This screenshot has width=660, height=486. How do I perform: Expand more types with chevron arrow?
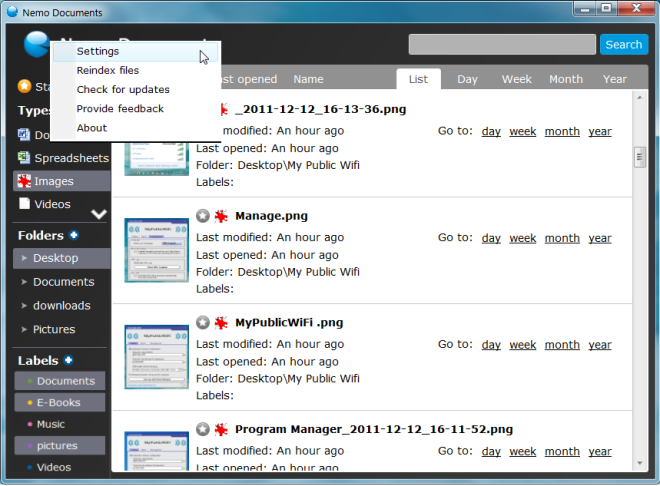99,214
